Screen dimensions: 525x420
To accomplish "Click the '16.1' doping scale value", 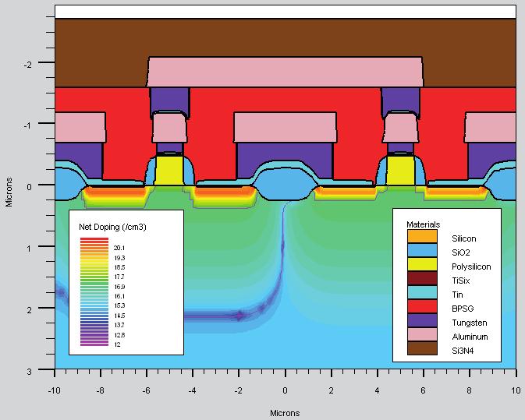I will point(119,296).
